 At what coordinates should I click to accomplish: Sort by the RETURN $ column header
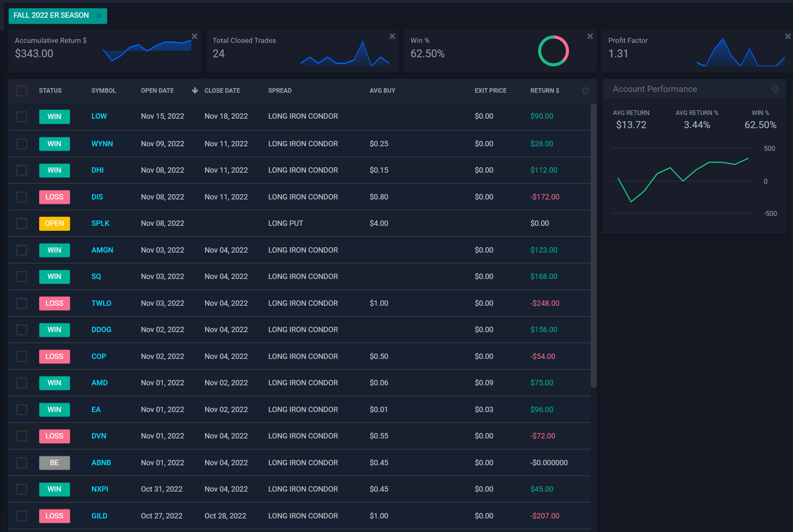(544, 91)
